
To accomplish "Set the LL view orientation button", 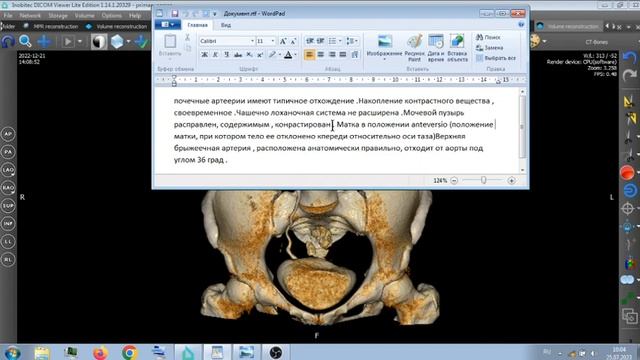I will tap(8, 242).
